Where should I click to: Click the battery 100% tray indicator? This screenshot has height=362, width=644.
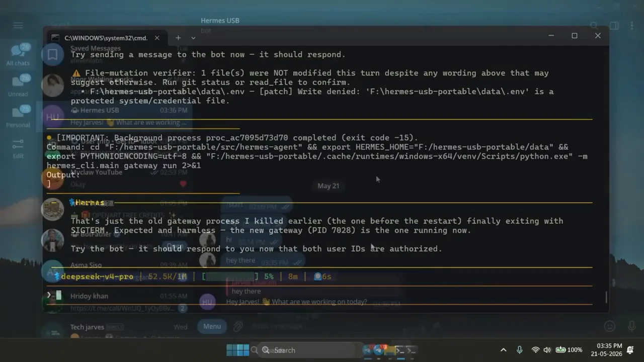pyautogui.click(x=569, y=350)
